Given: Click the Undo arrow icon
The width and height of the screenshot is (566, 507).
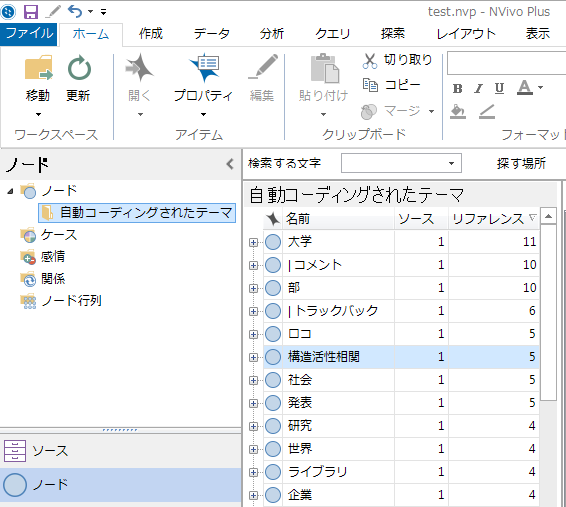Looking at the screenshot, I should tap(75, 12).
